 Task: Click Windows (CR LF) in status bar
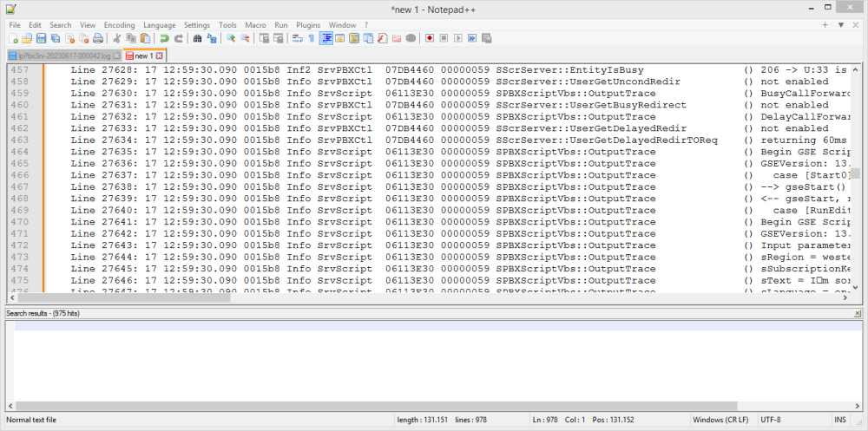point(719,420)
